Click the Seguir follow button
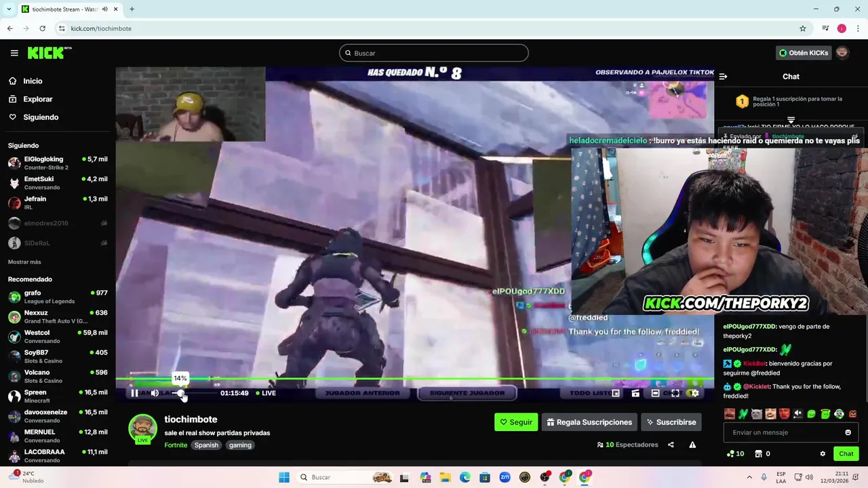The image size is (868, 488). click(x=516, y=422)
